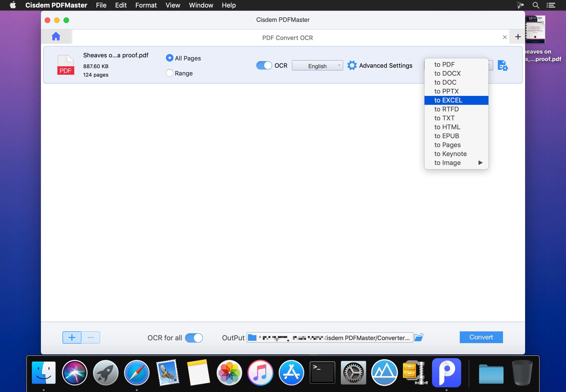Viewport: 566px width, 392px height.
Task: Choose to DOCX from the format list
Action: coord(447,73)
